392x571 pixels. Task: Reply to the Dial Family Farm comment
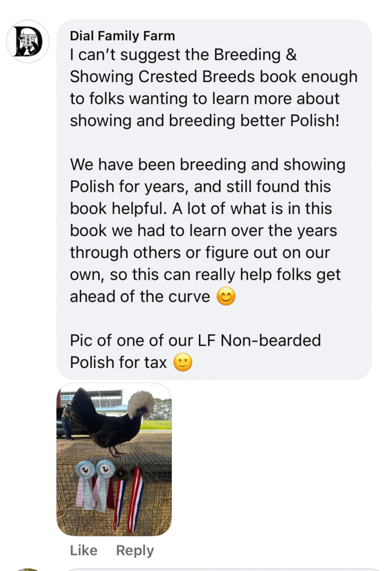point(135,550)
